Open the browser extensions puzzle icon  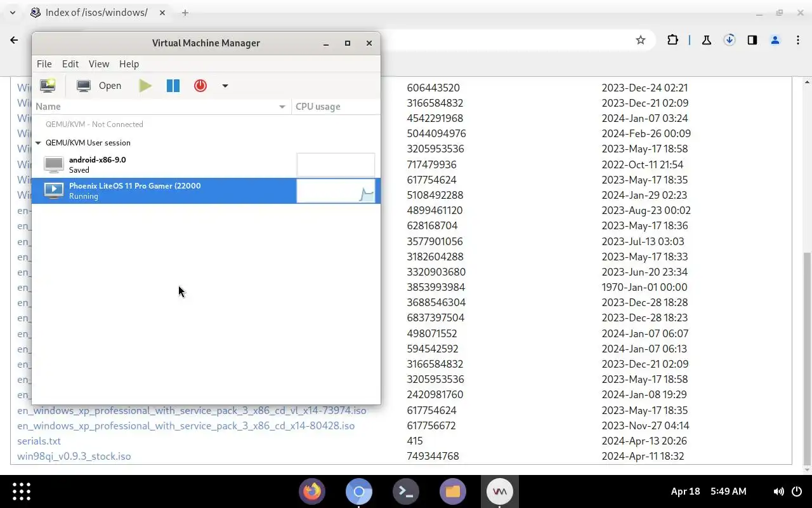672,40
